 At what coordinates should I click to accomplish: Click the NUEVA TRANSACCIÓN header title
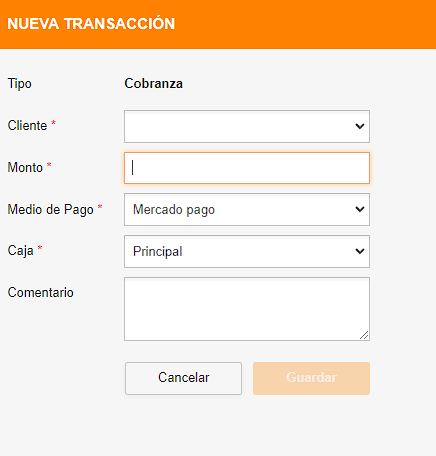coord(91,24)
